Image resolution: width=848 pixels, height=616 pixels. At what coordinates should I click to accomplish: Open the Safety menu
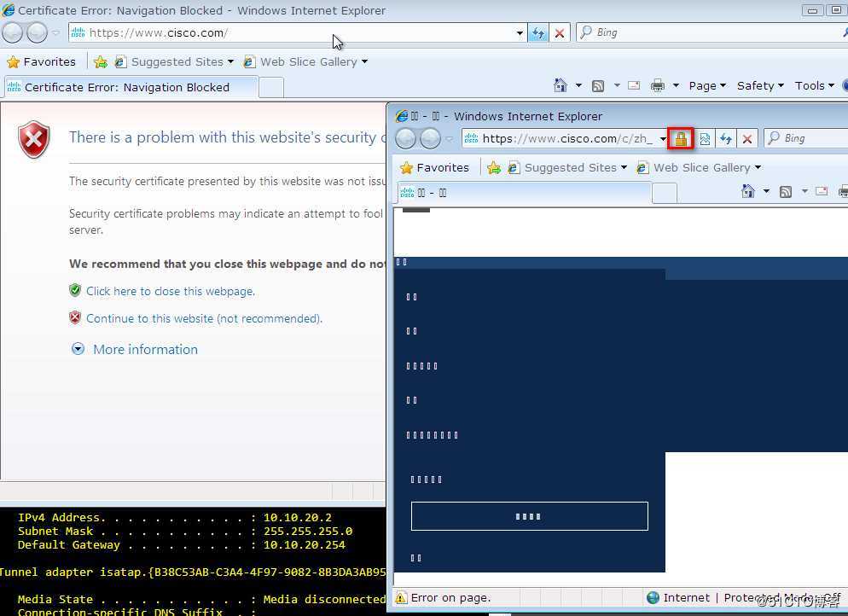click(x=760, y=85)
